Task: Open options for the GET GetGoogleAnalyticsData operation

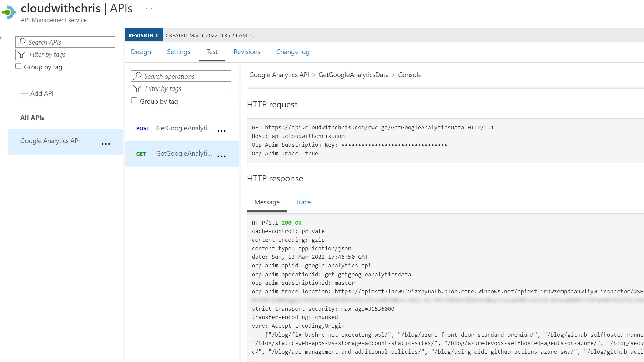Action: click(221, 156)
